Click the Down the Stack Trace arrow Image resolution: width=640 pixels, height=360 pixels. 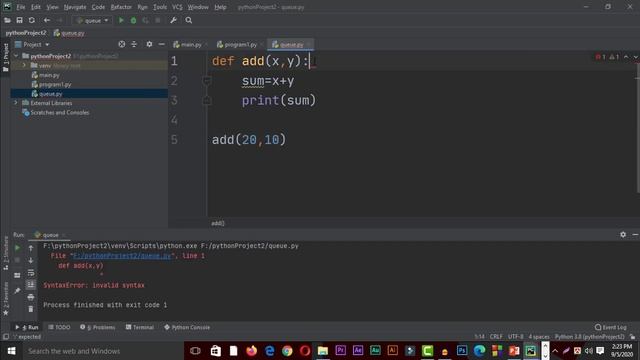pyautogui.click(x=31, y=260)
